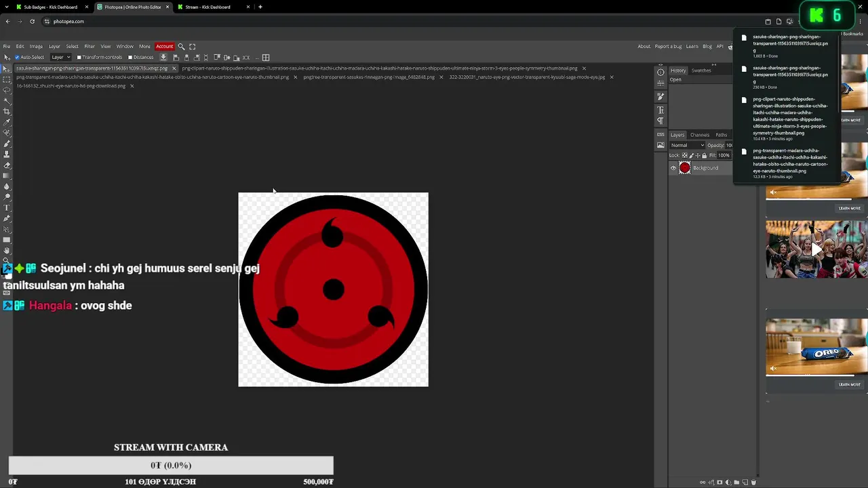Open the Learn link
This screenshot has height=488, width=868.
pyautogui.click(x=692, y=46)
